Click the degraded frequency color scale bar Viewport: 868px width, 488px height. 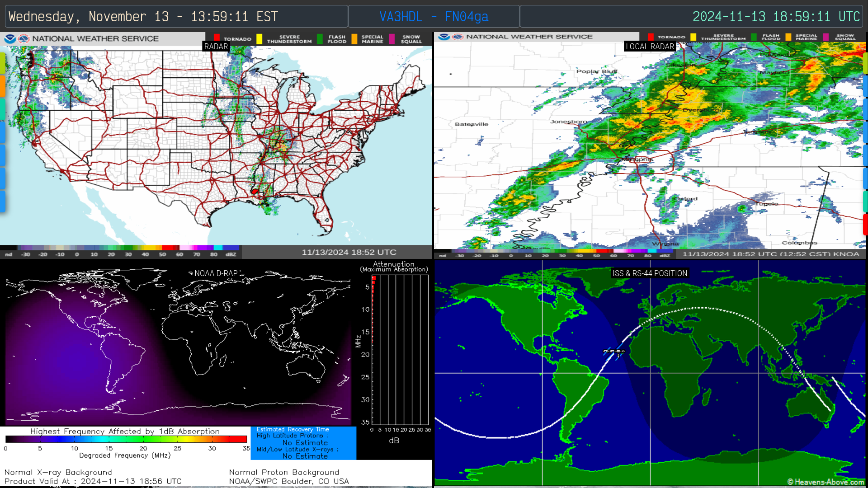tap(126, 439)
